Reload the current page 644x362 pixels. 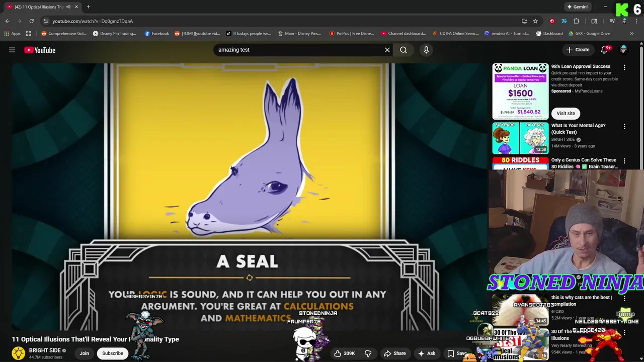click(x=31, y=21)
